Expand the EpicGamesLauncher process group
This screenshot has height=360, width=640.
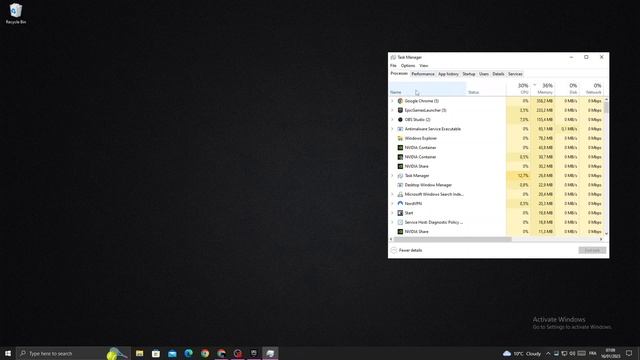click(392, 110)
